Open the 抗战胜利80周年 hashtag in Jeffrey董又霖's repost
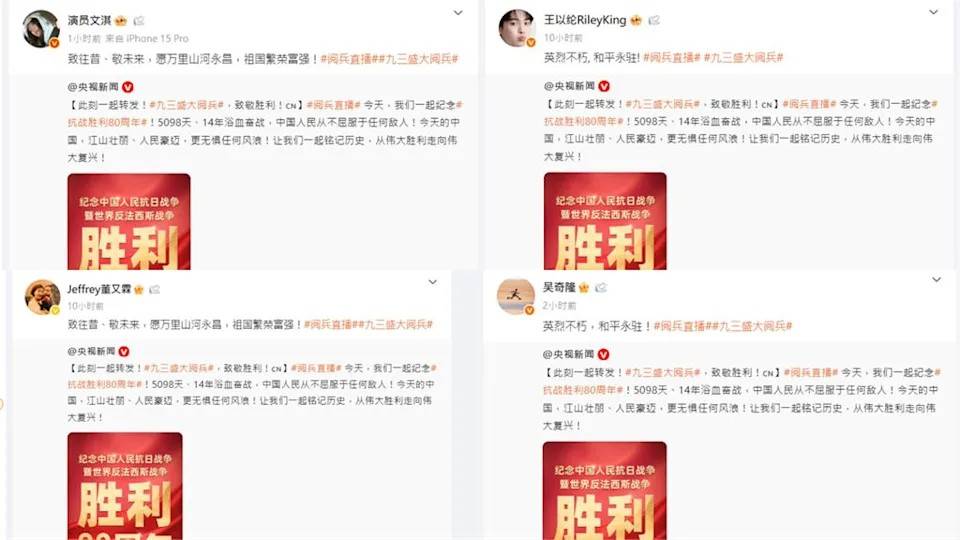 105,384
